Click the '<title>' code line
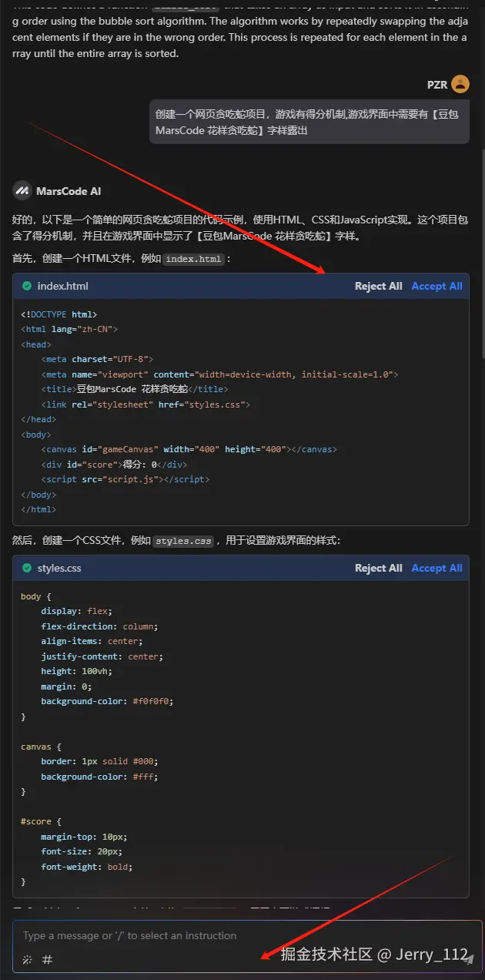This screenshot has height=980, width=485. click(x=134, y=389)
